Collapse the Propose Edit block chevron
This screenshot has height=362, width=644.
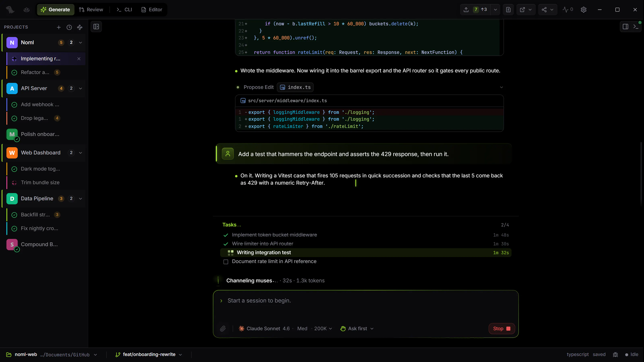501,87
